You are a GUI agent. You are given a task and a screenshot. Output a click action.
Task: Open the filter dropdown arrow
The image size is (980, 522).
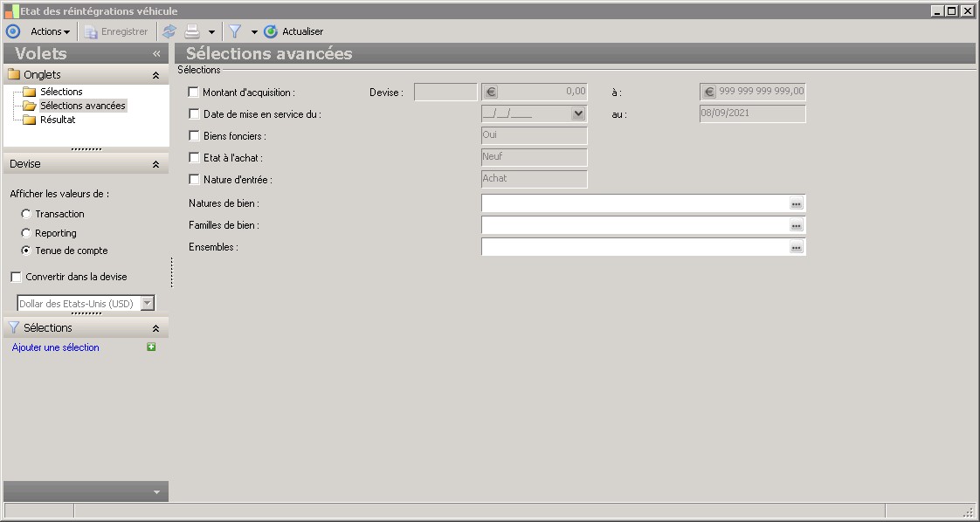[254, 31]
